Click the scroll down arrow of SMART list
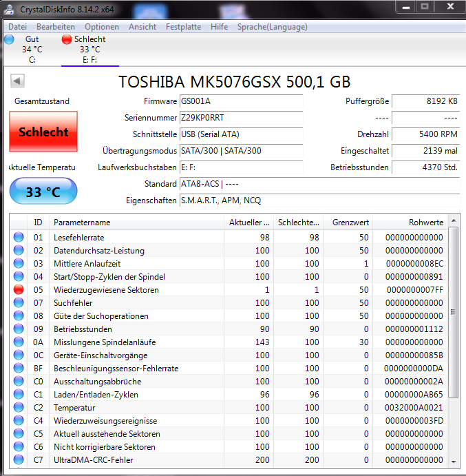 click(454, 462)
